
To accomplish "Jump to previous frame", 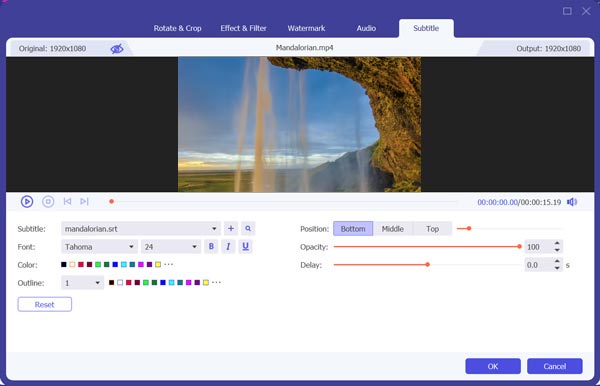I will (x=67, y=201).
